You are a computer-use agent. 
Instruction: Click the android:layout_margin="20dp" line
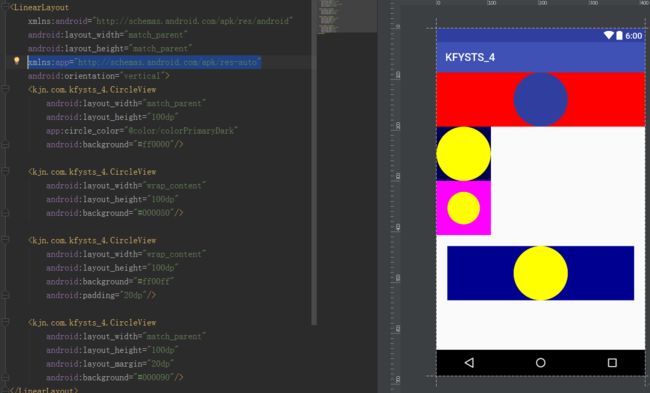pos(110,364)
